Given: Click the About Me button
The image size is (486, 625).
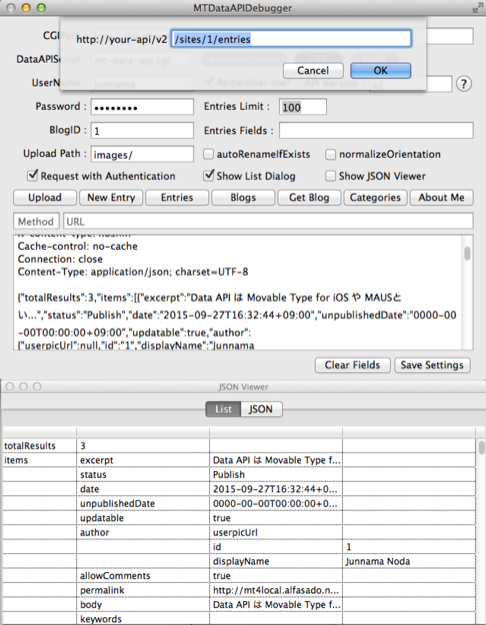Looking at the screenshot, I should click(x=441, y=198).
